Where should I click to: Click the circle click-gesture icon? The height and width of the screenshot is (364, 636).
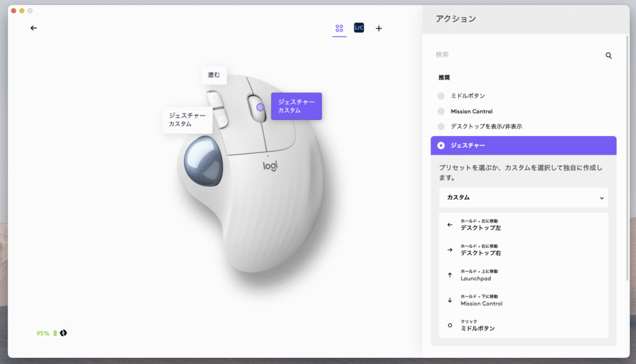click(x=450, y=325)
